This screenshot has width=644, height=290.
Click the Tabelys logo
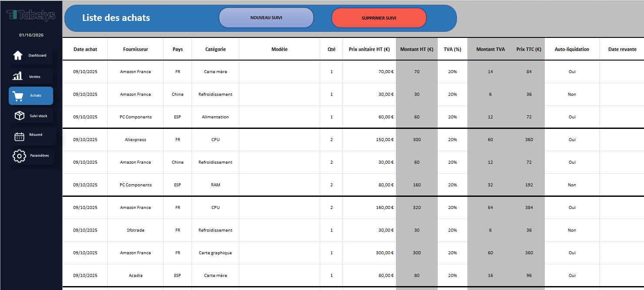[31, 15]
